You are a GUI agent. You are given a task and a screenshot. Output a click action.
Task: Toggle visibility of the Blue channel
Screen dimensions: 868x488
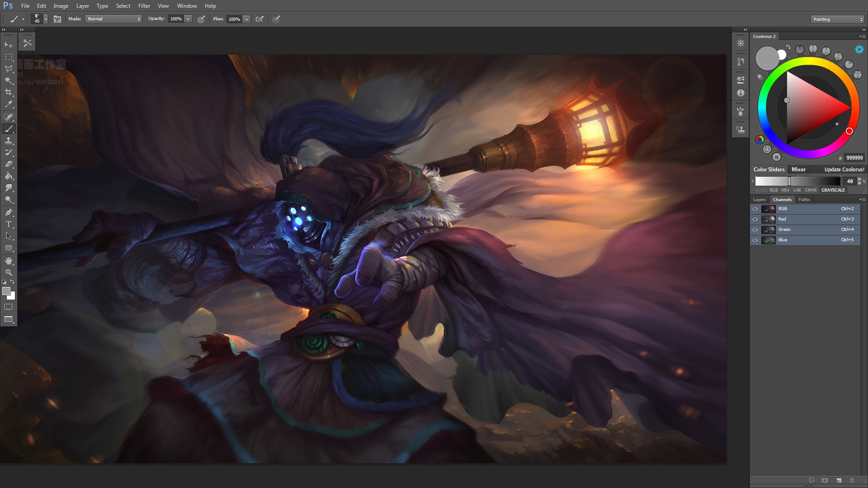point(755,240)
